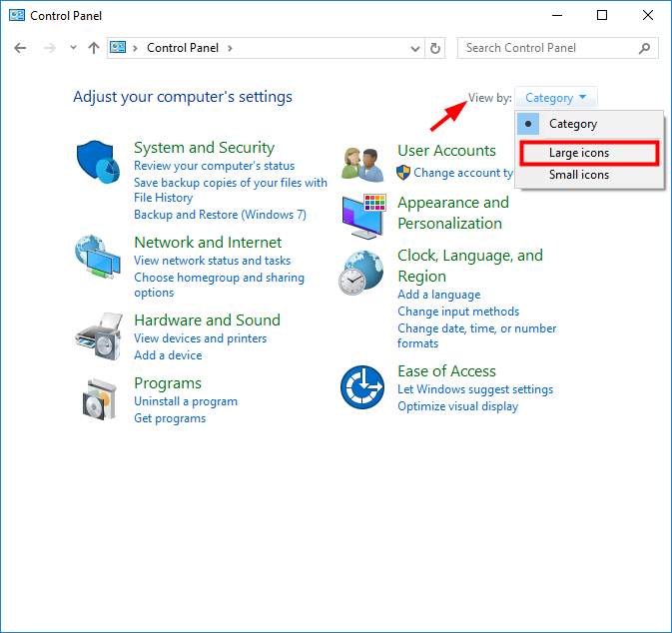Open the Add a language link
Screen dimensions: 672x633
point(438,295)
